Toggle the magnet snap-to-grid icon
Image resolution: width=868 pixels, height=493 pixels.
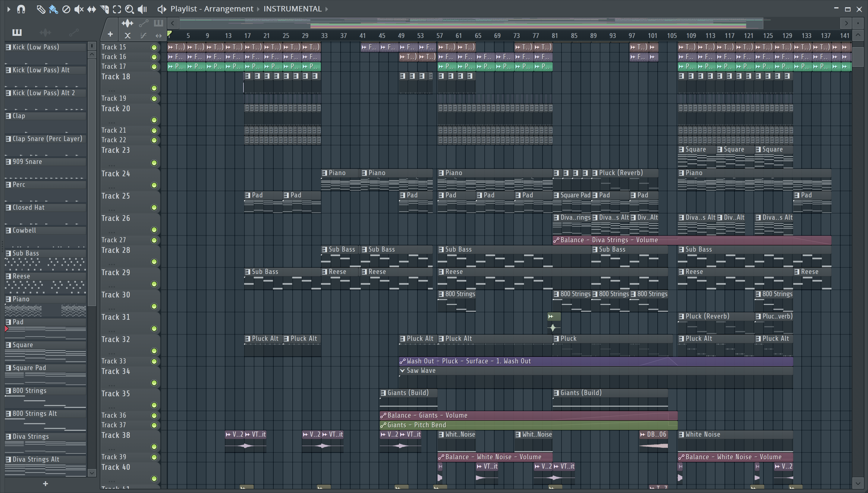[x=21, y=9]
